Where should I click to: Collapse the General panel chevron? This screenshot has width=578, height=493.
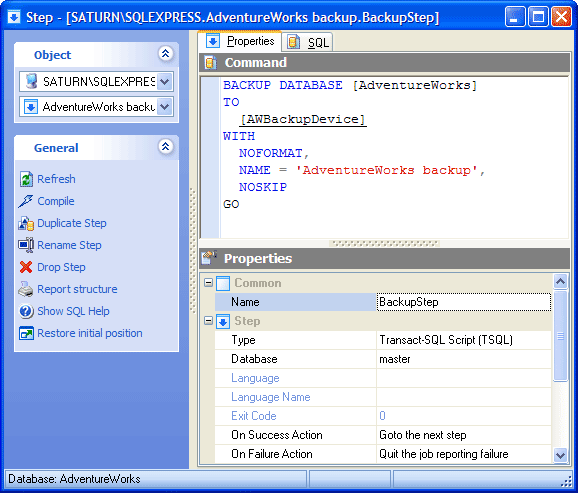(x=166, y=146)
